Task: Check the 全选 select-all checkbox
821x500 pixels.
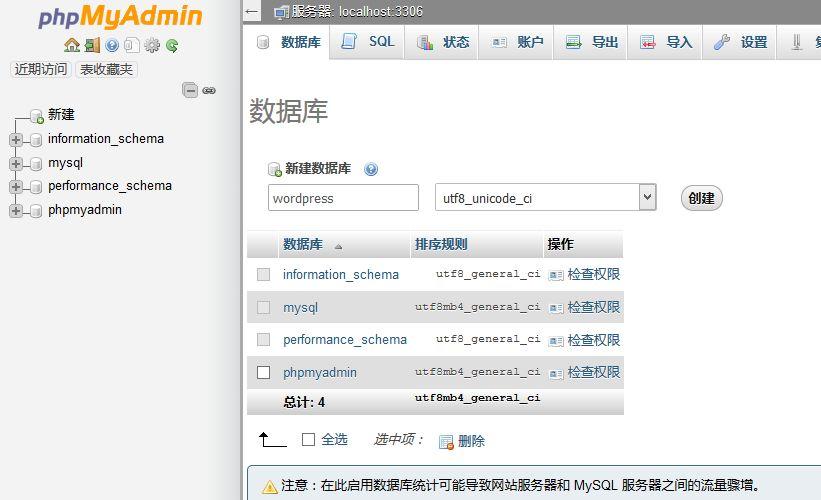Action: click(x=308, y=439)
